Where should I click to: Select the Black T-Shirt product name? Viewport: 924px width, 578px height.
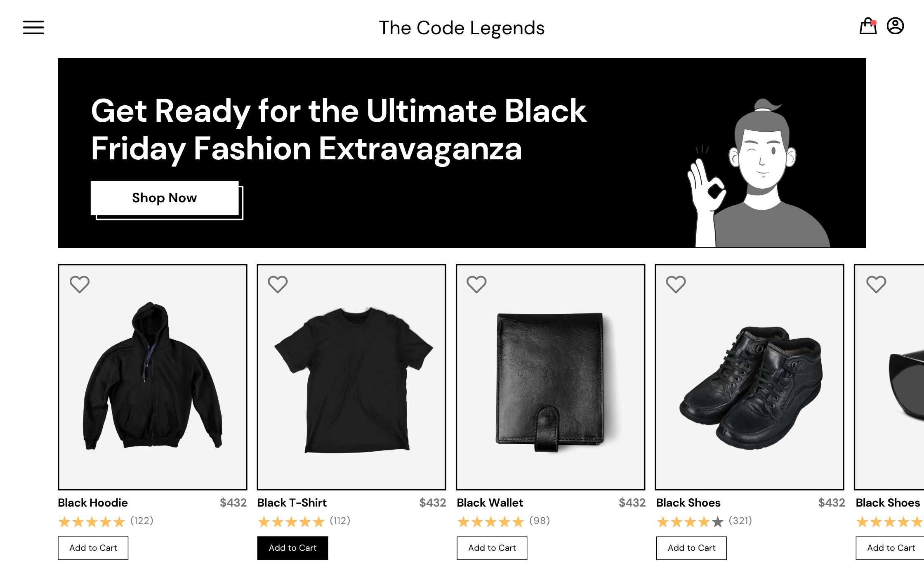(292, 502)
